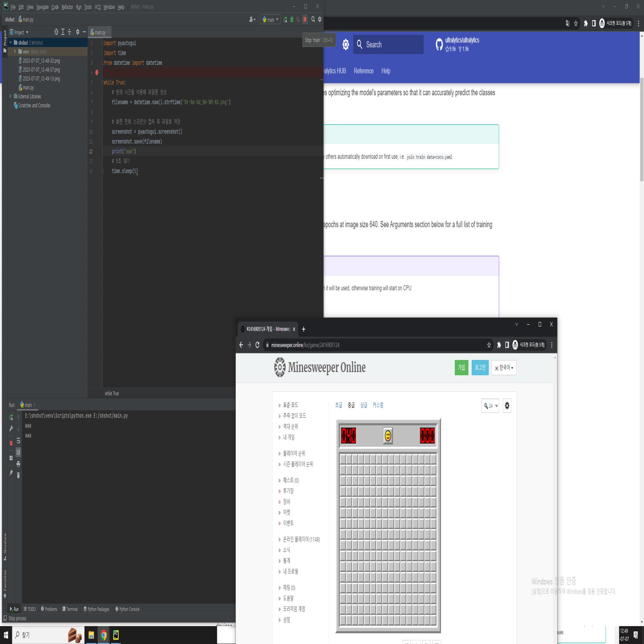This screenshot has height=644, width=644.
Task: Open 커스텀 custom difficulty link
Action: coord(378,405)
